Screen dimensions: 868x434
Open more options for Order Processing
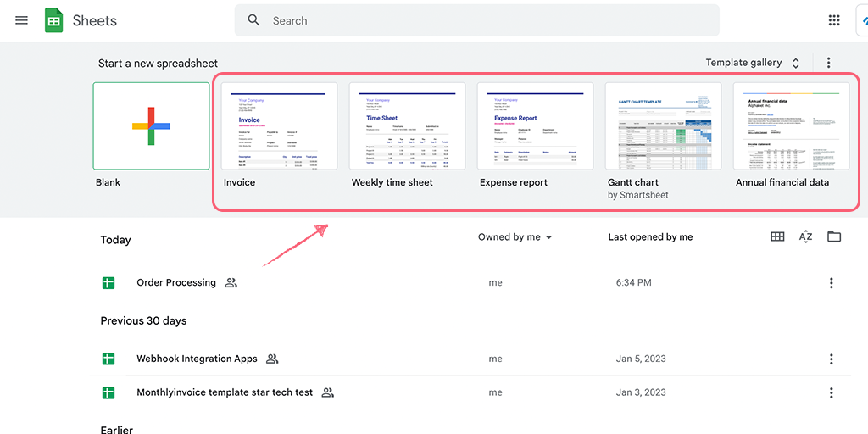click(831, 283)
